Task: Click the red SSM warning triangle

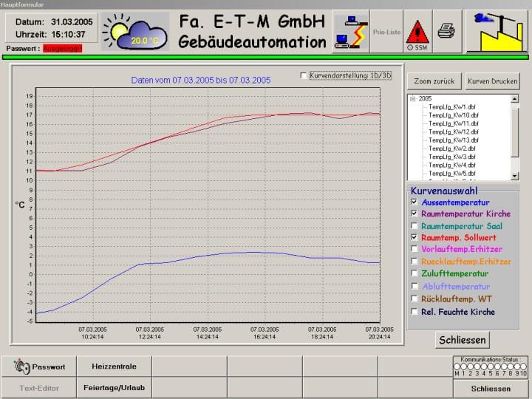Action: click(418, 32)
